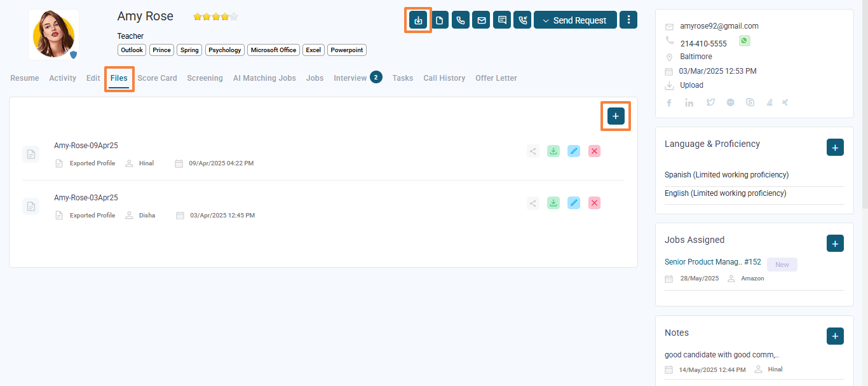Viewport: 868px width, 386px height.
Task: Click the Interview tab count badge 2
Action: click(376, 78)
